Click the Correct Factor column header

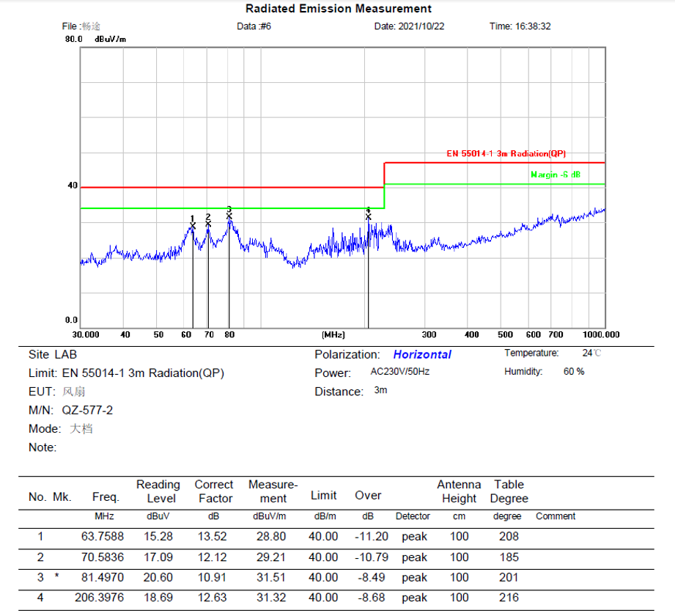214,491
